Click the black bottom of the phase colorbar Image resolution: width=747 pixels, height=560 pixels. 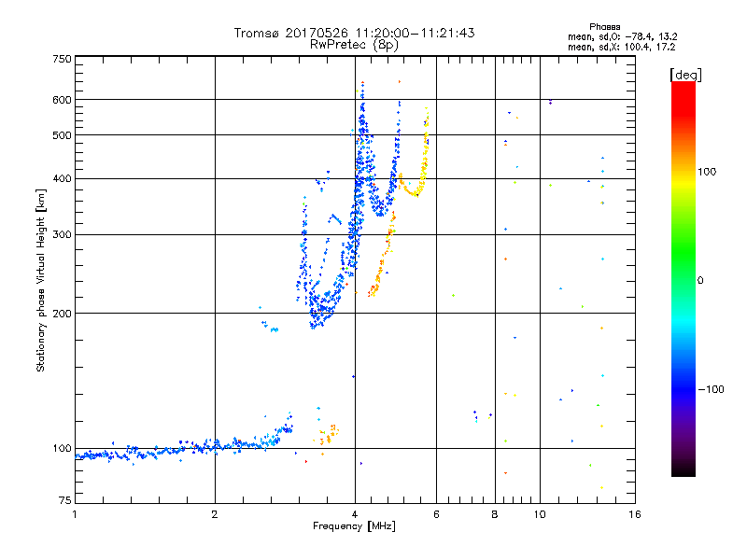point(684,469)
